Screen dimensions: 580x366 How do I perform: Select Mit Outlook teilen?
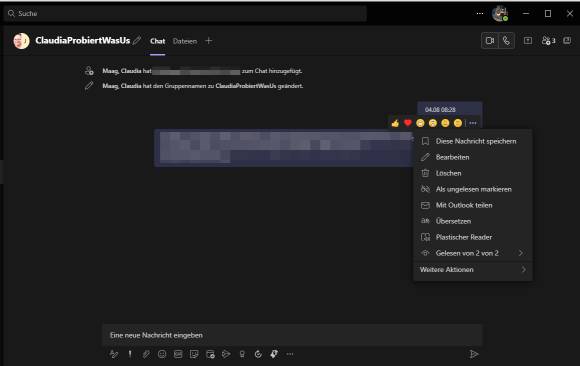click(473, 205)
